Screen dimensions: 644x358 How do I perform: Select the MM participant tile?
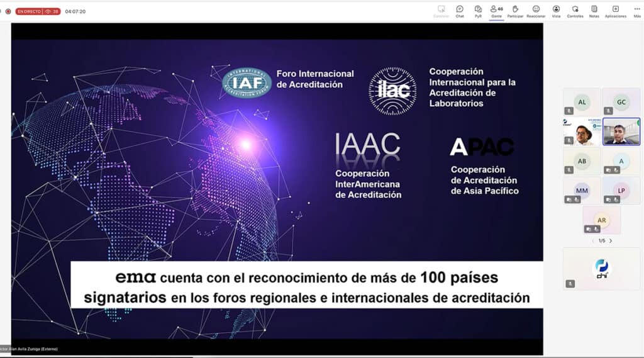pyautogui.click(x=582, y=190)
